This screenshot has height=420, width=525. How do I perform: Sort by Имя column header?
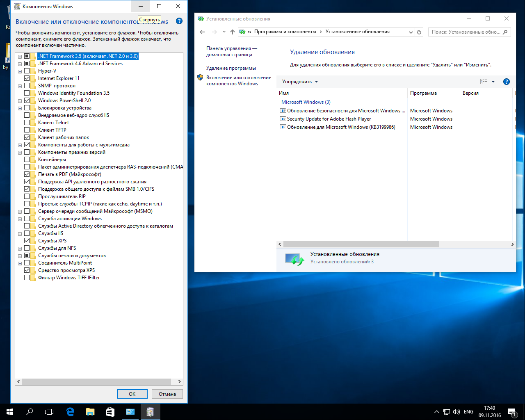(342, 93)
